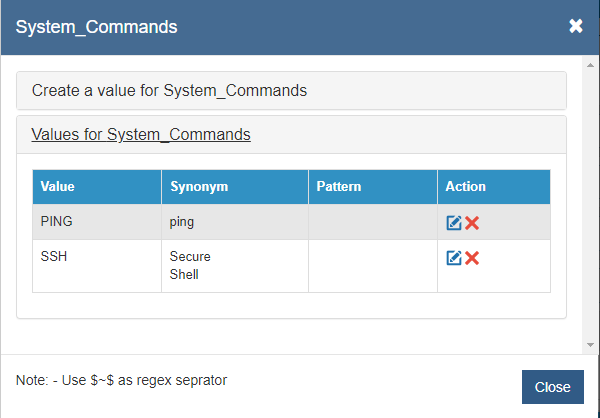Delete the SSH value row

[x=472, y=258]
